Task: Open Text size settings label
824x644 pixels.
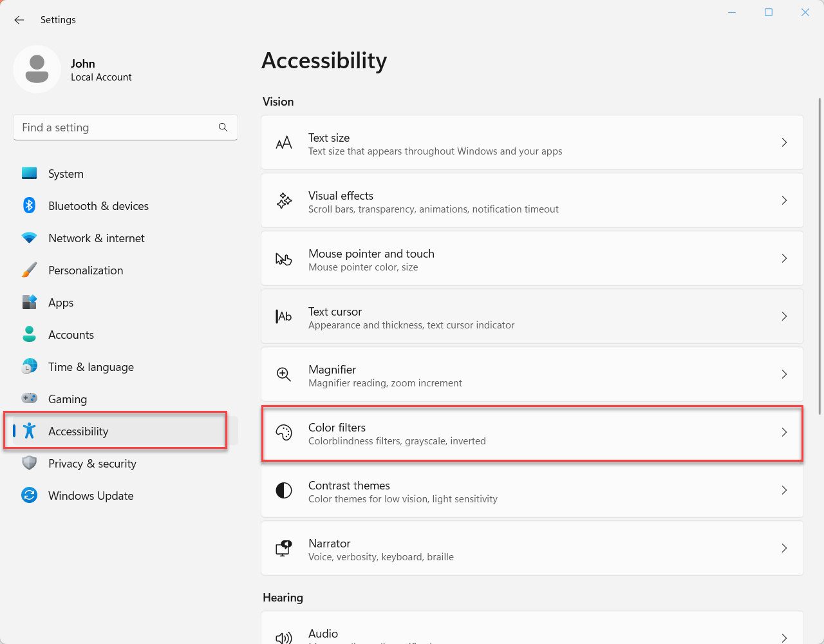Action: pyautogui.click(x=329, y=137)
